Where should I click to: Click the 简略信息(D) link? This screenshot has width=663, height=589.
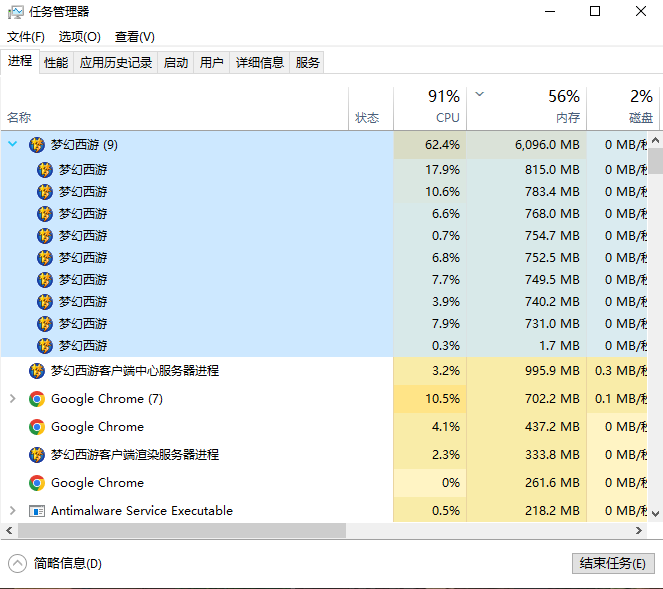point(68,563)
